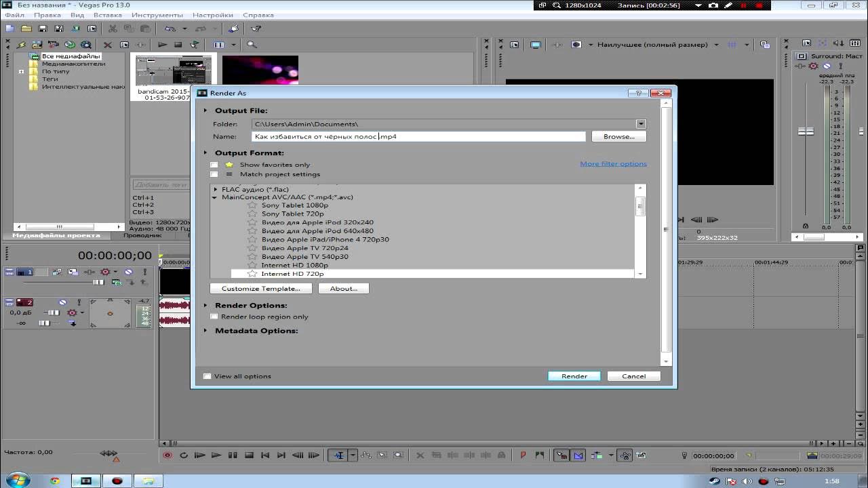868x488 pixels.
Task: Check Render loop region only
Action: (214, 317)
